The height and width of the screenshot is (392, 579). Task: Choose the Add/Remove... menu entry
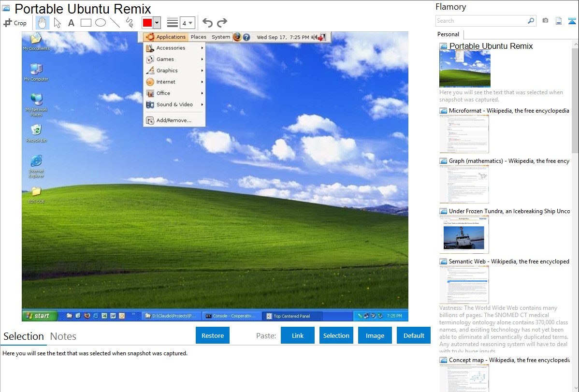point(174,120)
